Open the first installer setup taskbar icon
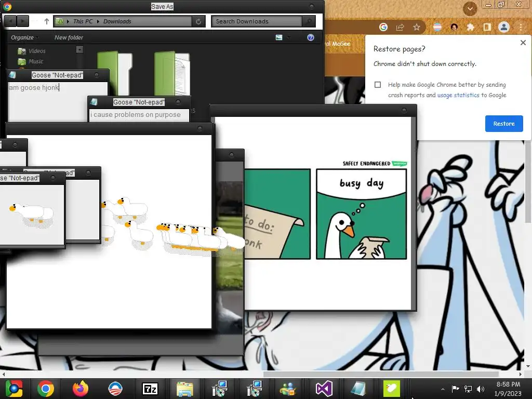Viewport: 532px width, 399px height. pyautogui.click(x=220, y=389)
